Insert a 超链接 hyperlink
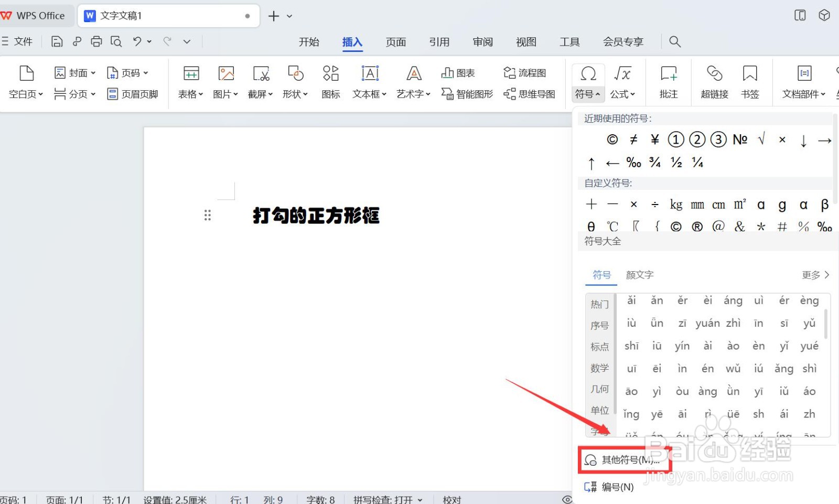The height and width of the screenshot is (504, 839). click(714, 82)
